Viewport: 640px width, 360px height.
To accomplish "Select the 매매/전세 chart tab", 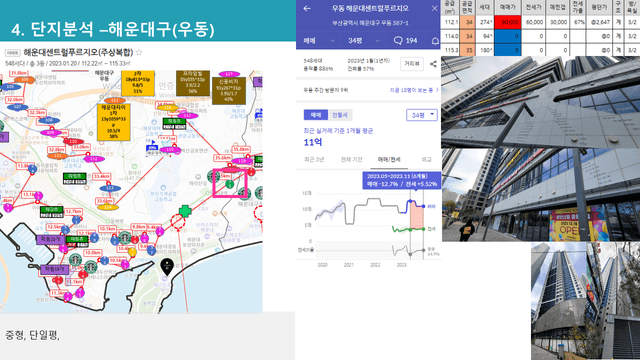I will pyautogui.click(x=389, y=160).
